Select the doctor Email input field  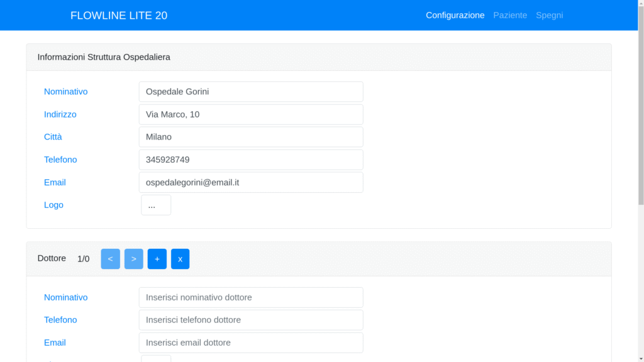click(x=250, y=343)
